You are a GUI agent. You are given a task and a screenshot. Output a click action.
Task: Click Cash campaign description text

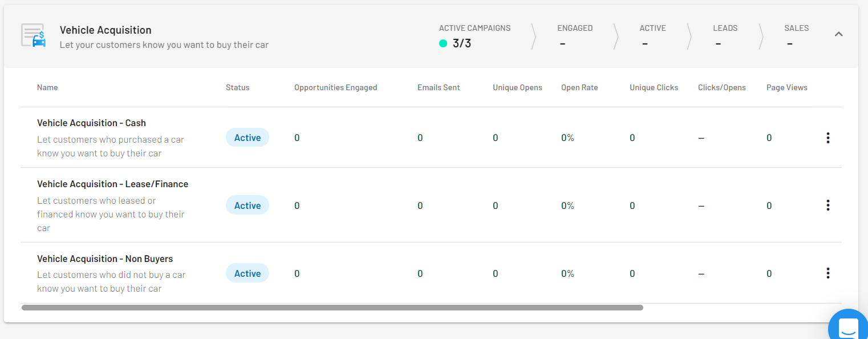pyautogui.click(x=111, y=146)
